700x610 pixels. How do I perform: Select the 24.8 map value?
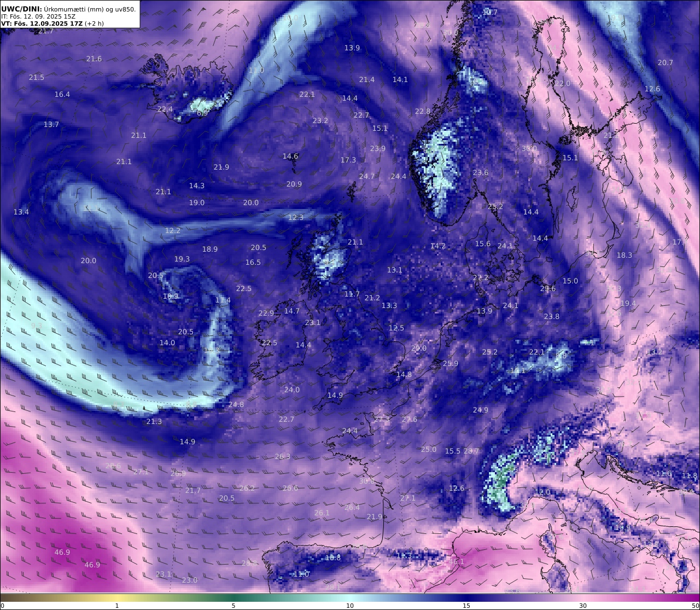pyautogui.click(x=236, y=405)
